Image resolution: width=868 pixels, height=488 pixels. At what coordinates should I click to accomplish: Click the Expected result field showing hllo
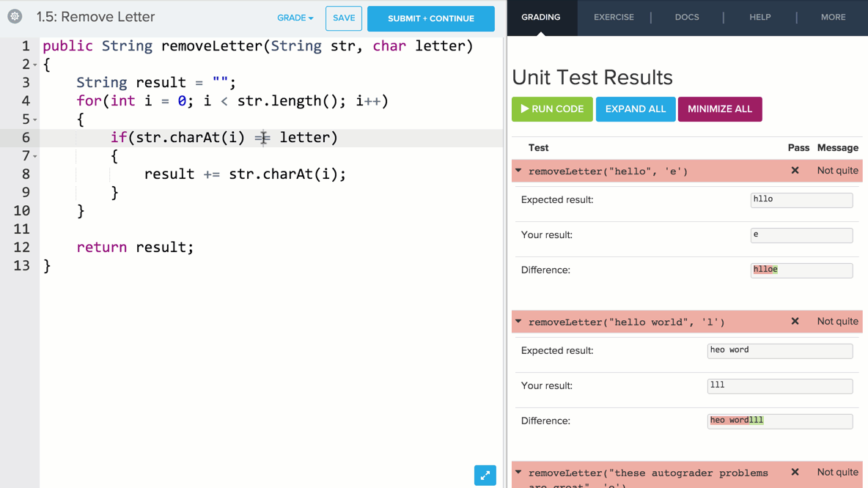pyautogui.click(x=801, y=200)
